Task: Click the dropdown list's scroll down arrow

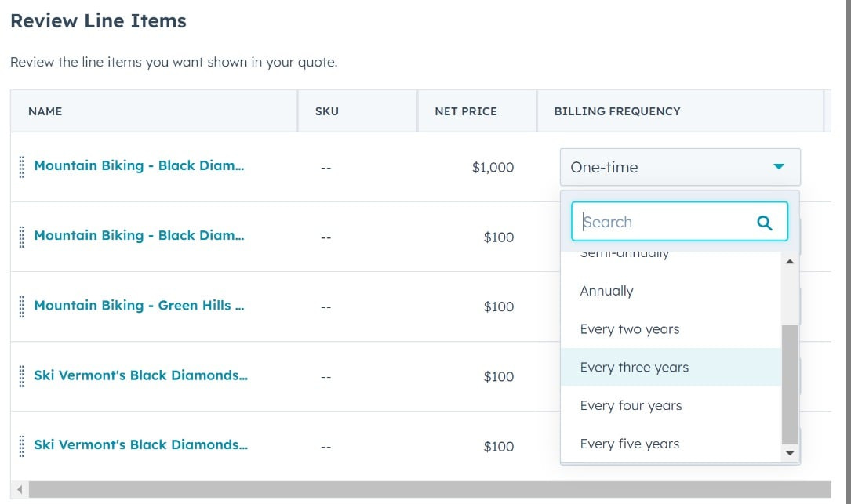Action: point(790,453)
